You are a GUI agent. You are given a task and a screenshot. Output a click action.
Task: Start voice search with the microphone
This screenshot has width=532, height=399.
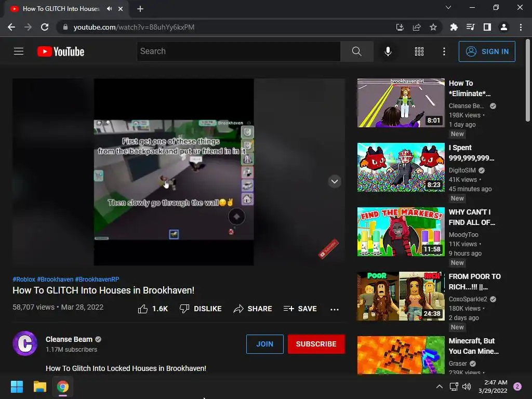click(388, 51)
